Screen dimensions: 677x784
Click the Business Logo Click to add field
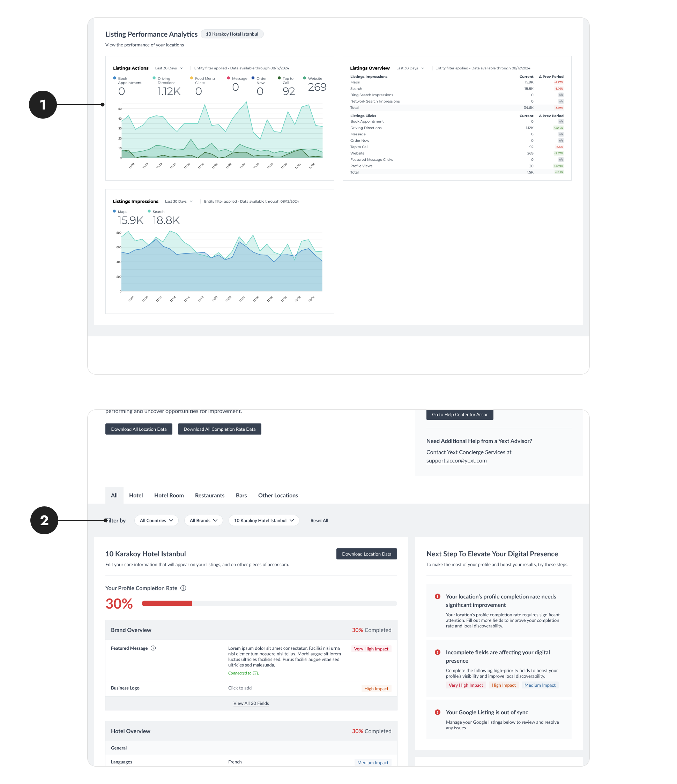click(x=240, y=688)
